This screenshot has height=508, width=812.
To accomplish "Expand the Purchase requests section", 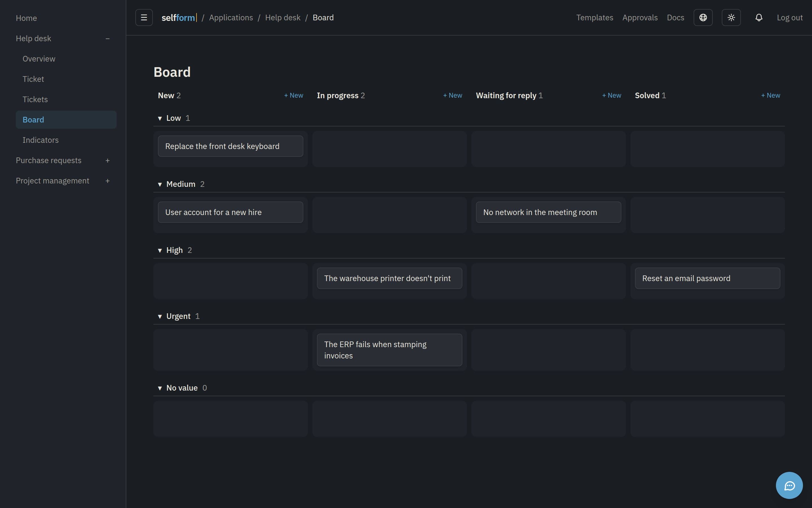I will (x=108, y=161).
